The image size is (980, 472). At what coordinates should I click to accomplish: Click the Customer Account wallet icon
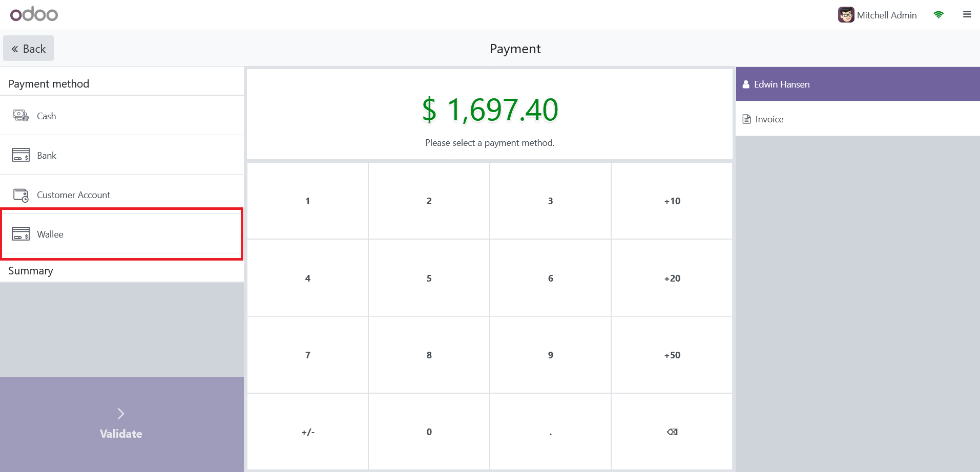[20, 195]
